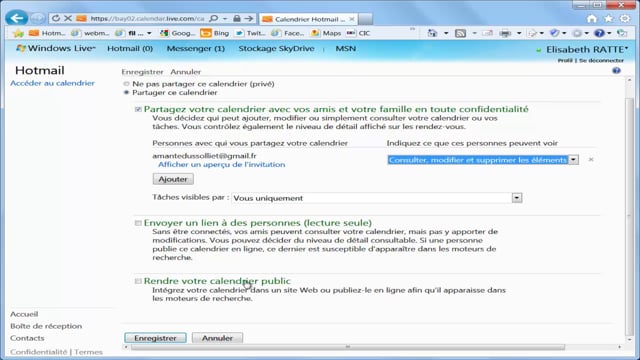Viewport: 640px width, 360px height.
Task: Click the URL address field
Action: [147, 18]
